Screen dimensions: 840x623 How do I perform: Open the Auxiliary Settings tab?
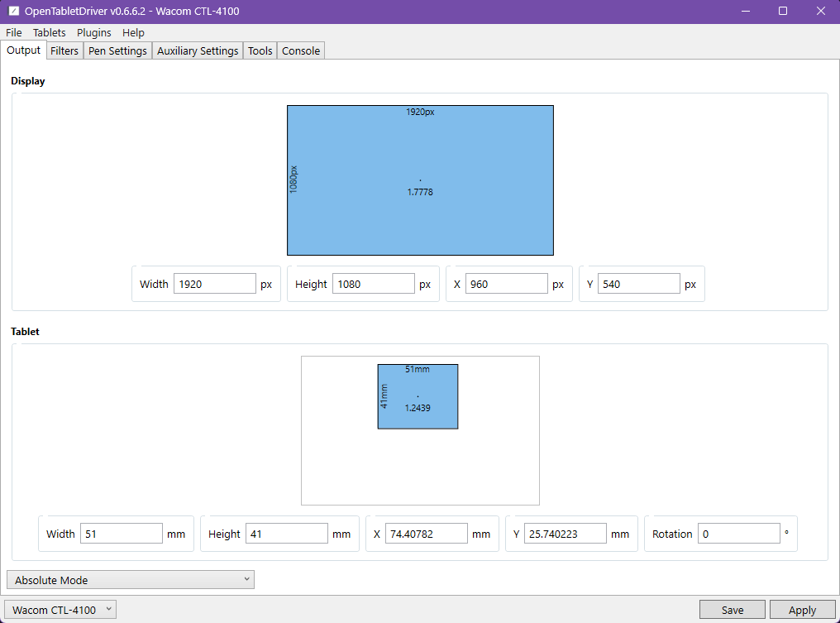pyautogui.click(x=198, y=51)
